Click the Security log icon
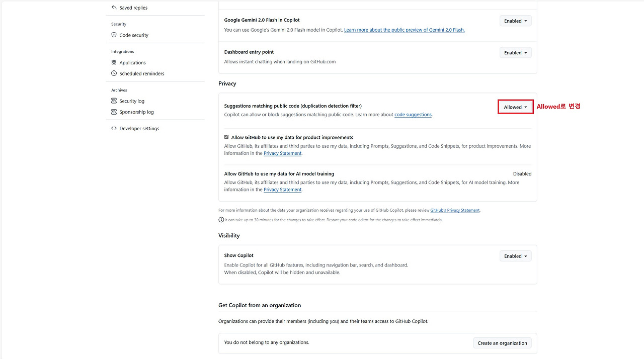The image size is (644, 359). click(x=114, y=101)
